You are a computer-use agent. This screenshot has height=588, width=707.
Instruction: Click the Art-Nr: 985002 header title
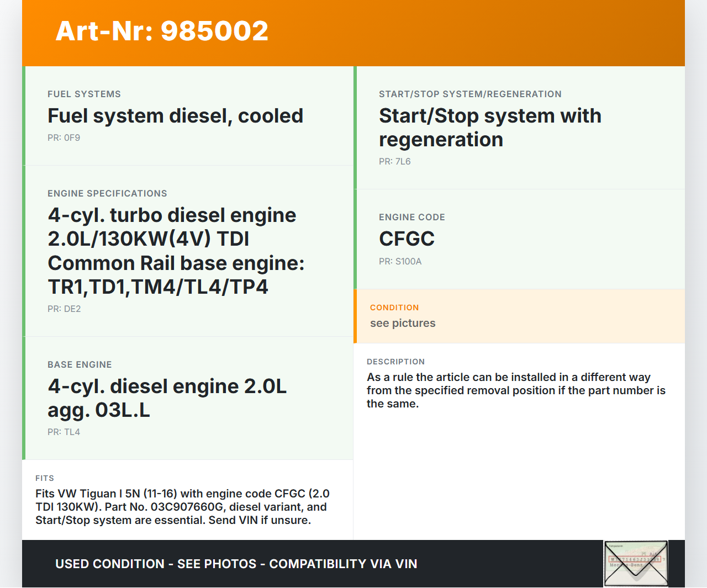(x=162, y=31)
